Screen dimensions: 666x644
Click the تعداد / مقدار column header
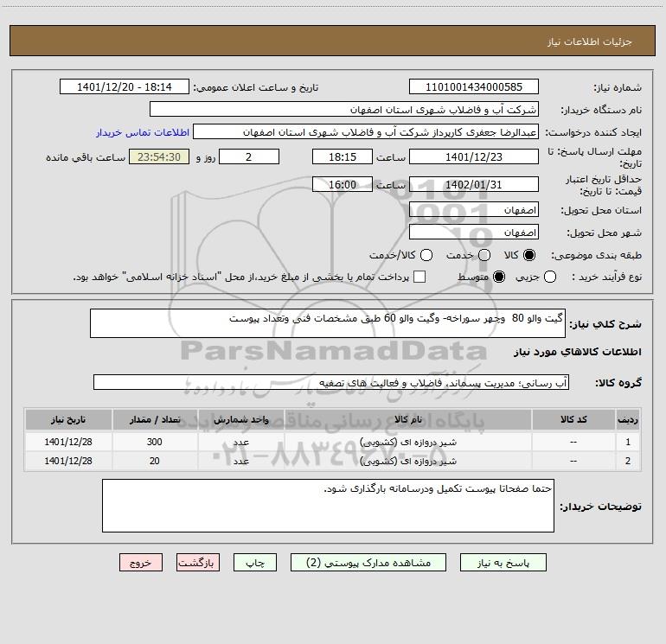coord(155,419)
